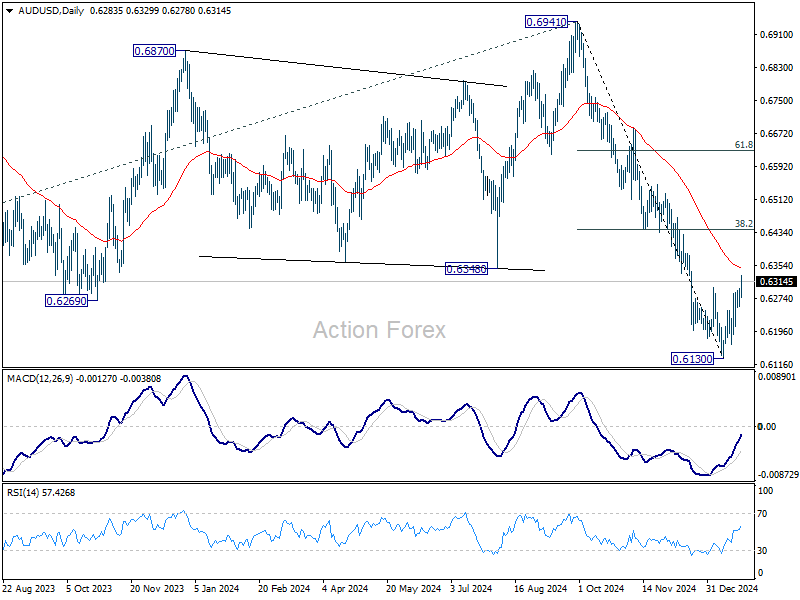The width and height of the screenshot is (800, 600).
Task: Click the 0.65120 price axis value
Action: tap(777, 199)
